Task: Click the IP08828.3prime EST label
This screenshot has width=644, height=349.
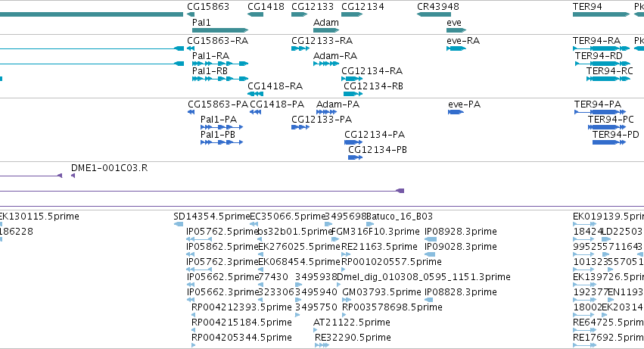Action: 460,292
